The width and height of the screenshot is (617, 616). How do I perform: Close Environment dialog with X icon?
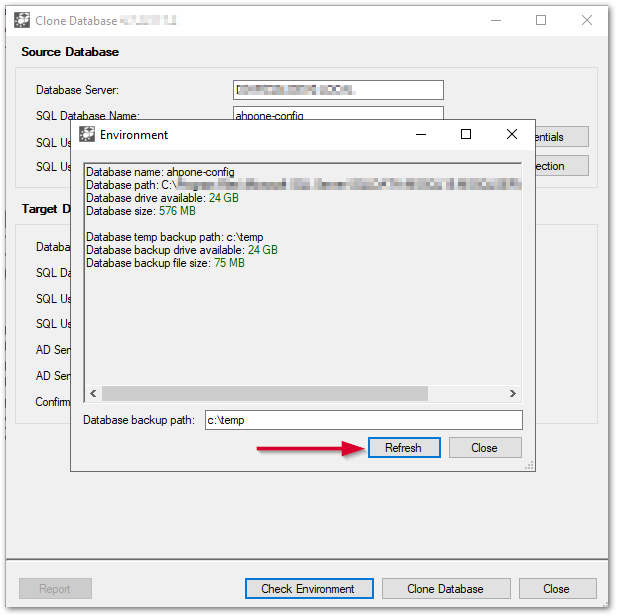point(512,134)
